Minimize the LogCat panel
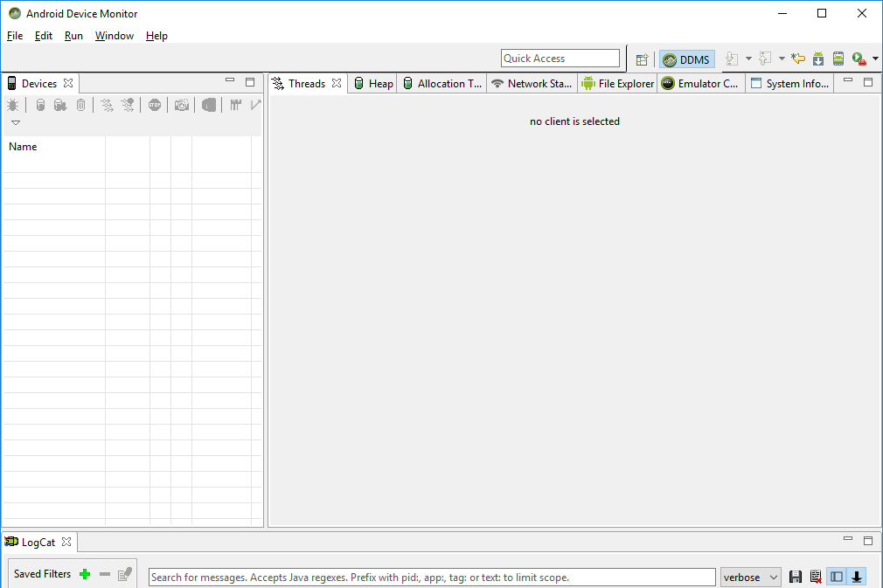Screen dimensions: 883x588 (848, 539)
